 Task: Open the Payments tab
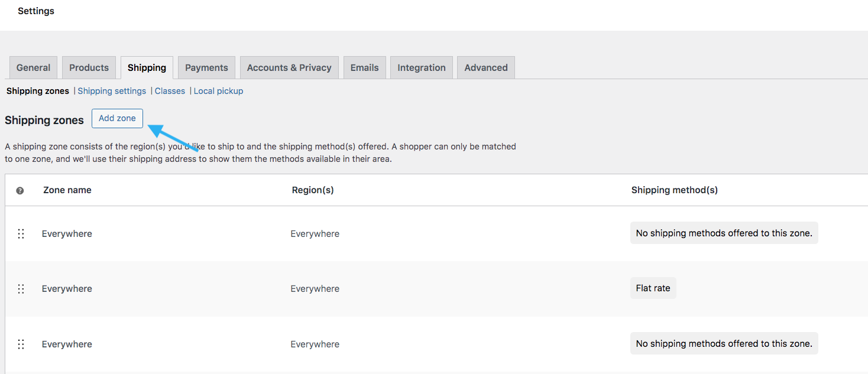tap(206, 67)
